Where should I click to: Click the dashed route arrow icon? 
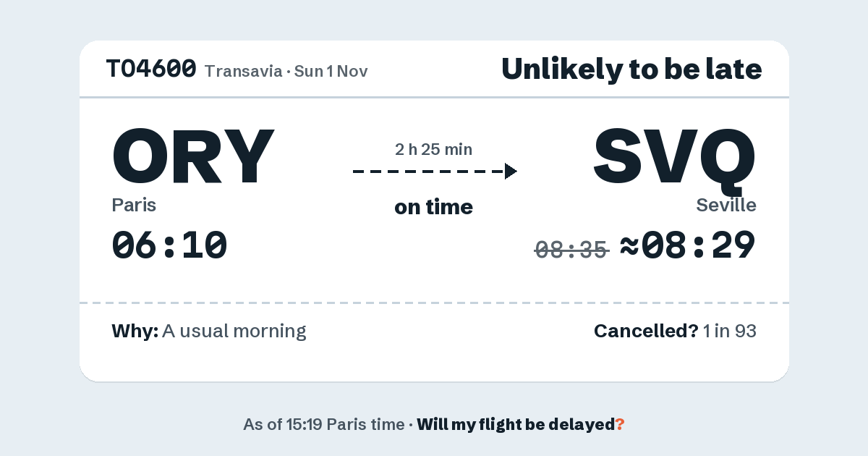435,172
